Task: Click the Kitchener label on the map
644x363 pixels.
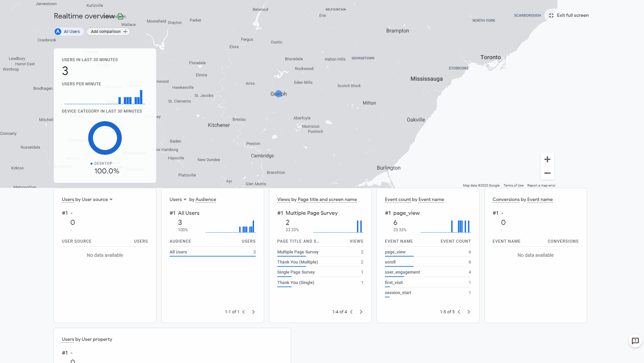Action: tap(219, 125)
